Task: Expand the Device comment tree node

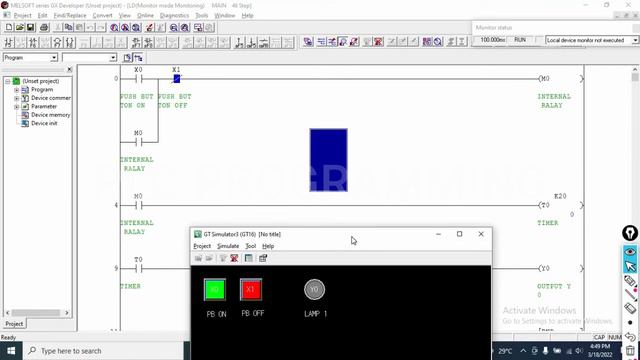Action: 17,98
